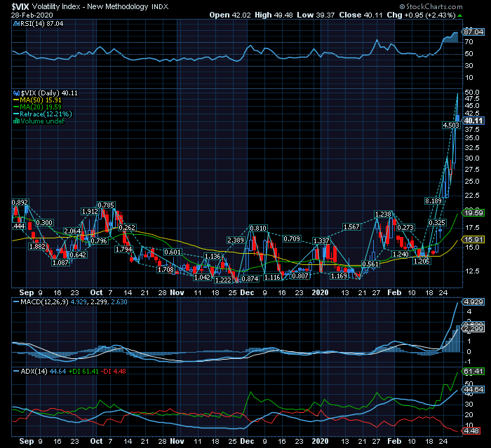Click the yellow MA(50) line swatch

pos(16,100)
